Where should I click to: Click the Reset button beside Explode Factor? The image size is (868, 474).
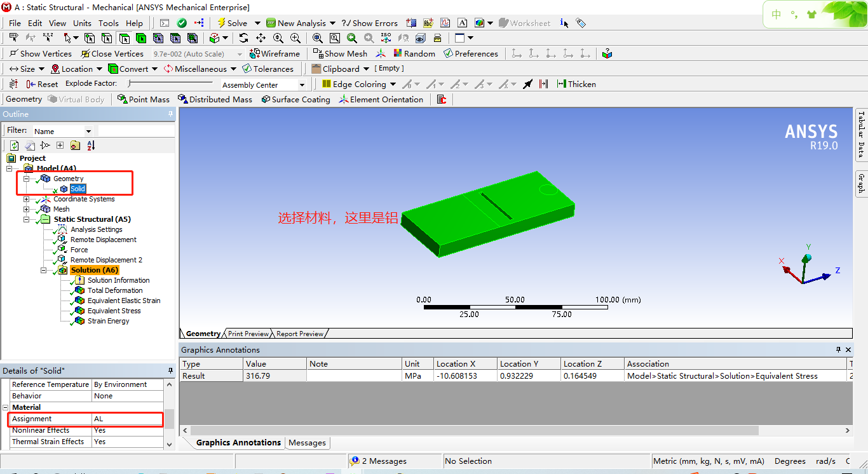(x=42, y=83)
